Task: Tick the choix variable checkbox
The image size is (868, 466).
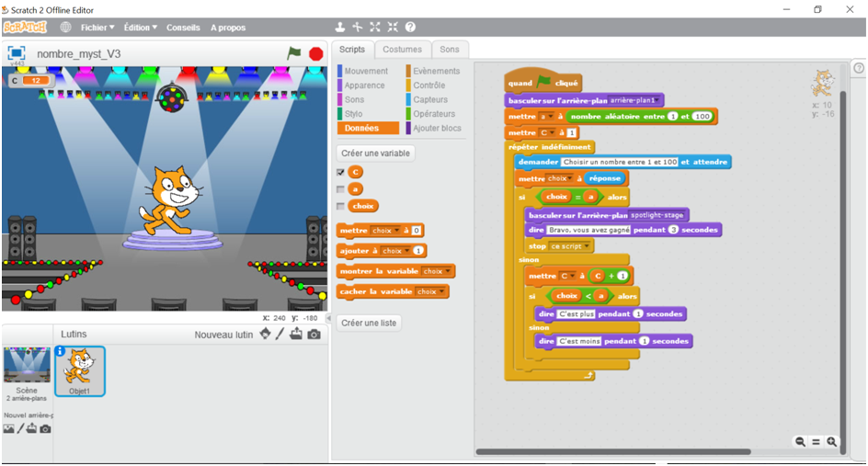Action: tap(341, 206)
